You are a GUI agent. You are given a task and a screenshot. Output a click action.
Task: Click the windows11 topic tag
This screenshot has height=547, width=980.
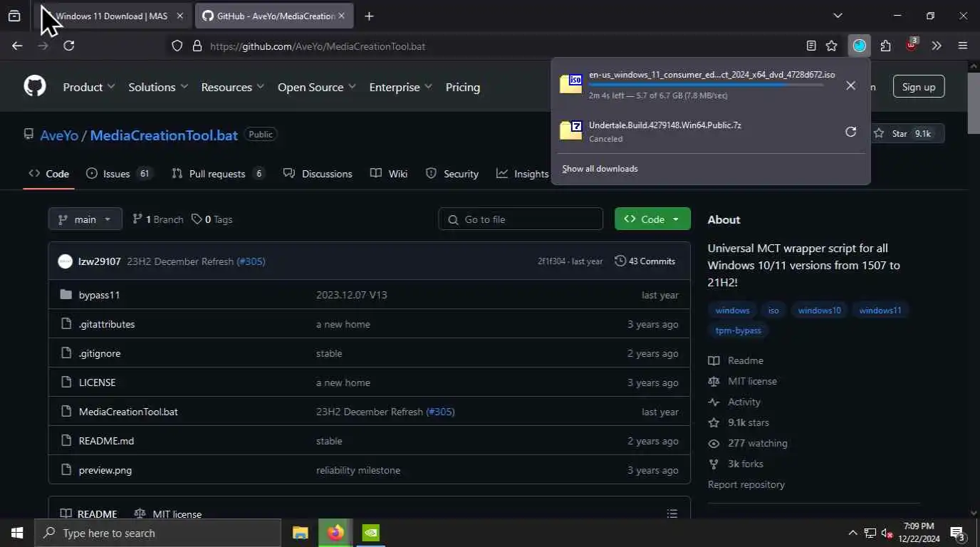(880, 311)
